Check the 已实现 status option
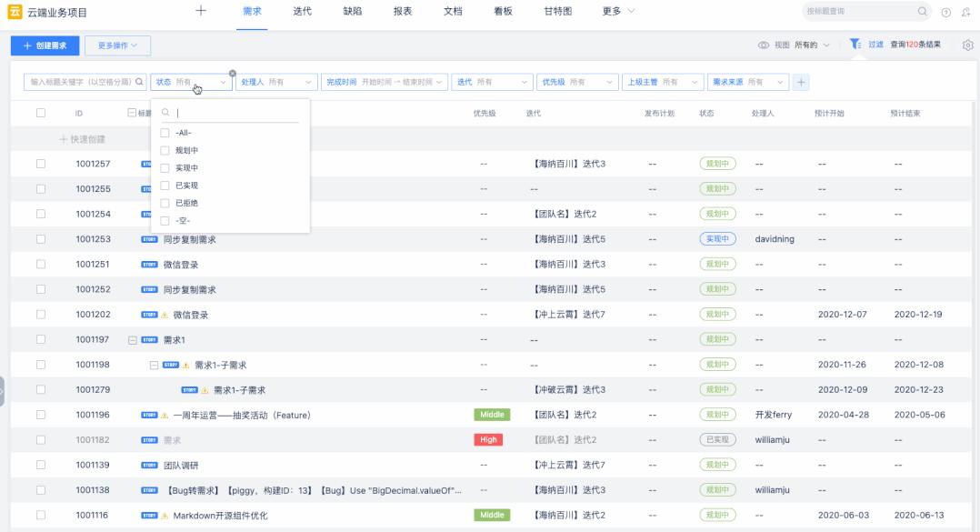 point(165,186)
